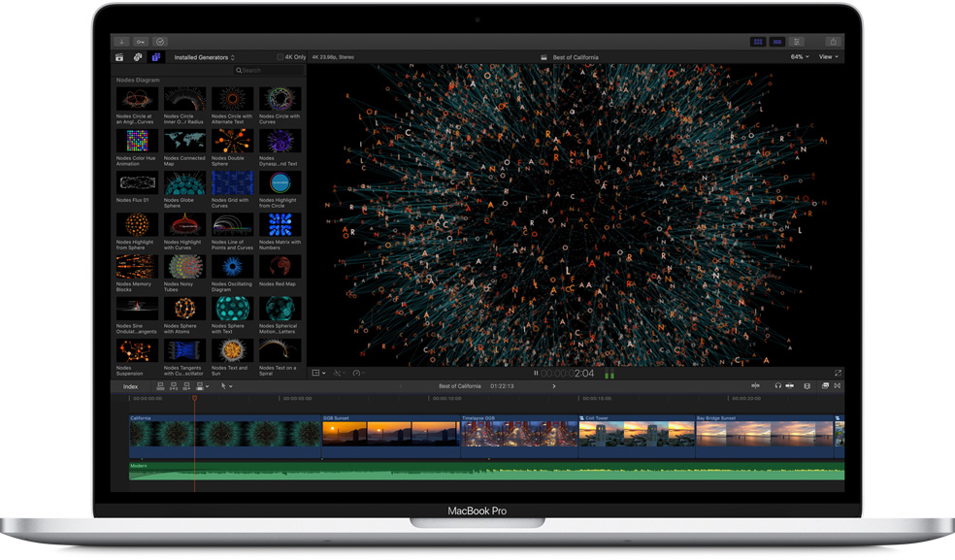The height and width of the screenshot is (560, 955).
Task: Click the generator Search field
Action: [x=269, y=71]
